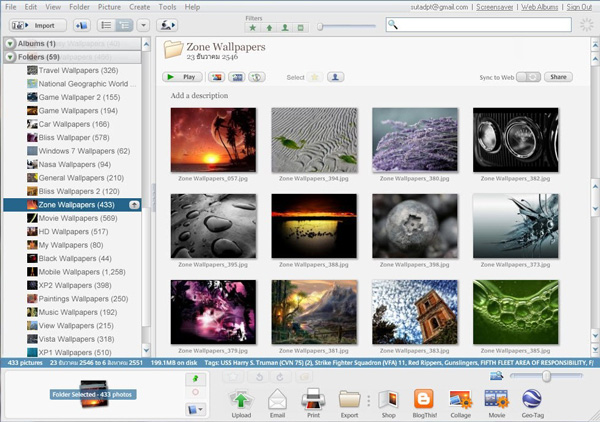Open the Edit menu

[x=31, y=7]
